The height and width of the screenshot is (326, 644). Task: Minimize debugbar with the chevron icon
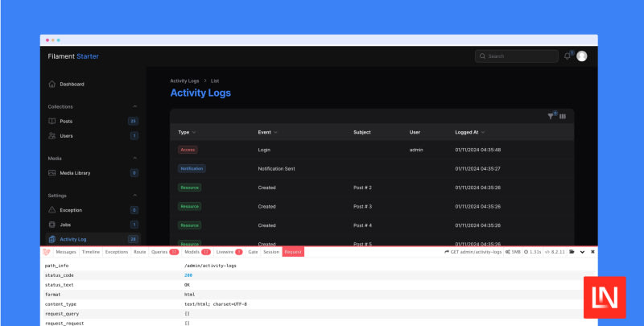pos(582,252)
